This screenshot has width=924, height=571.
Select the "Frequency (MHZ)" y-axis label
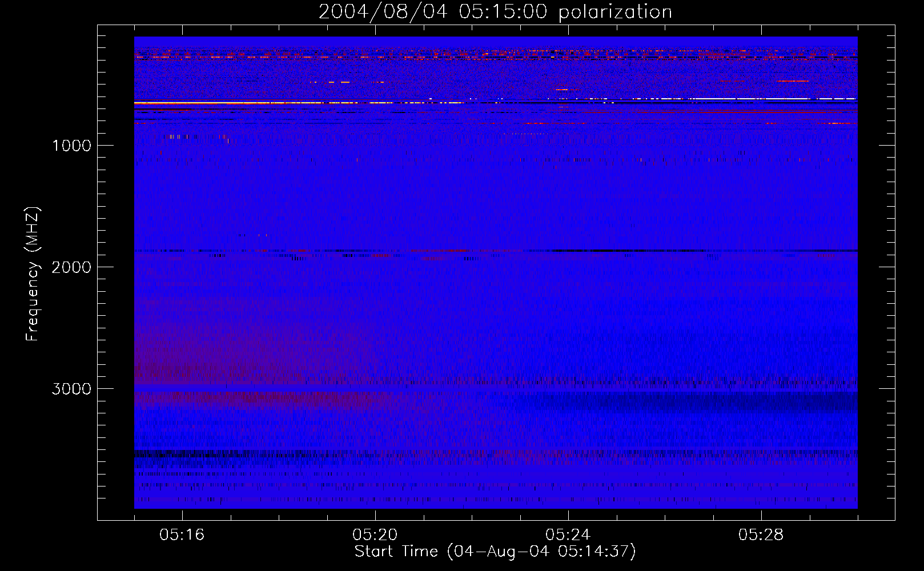(33, 274)
